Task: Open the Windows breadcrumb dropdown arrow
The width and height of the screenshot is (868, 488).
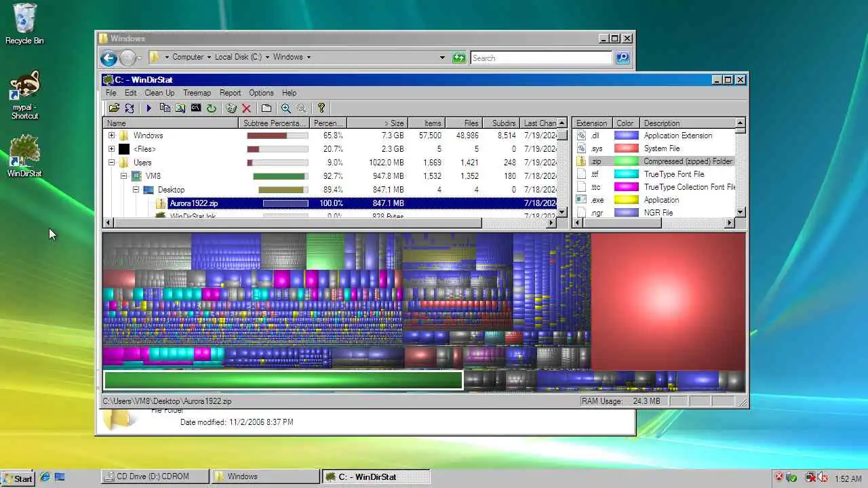Action: point(309,58)
